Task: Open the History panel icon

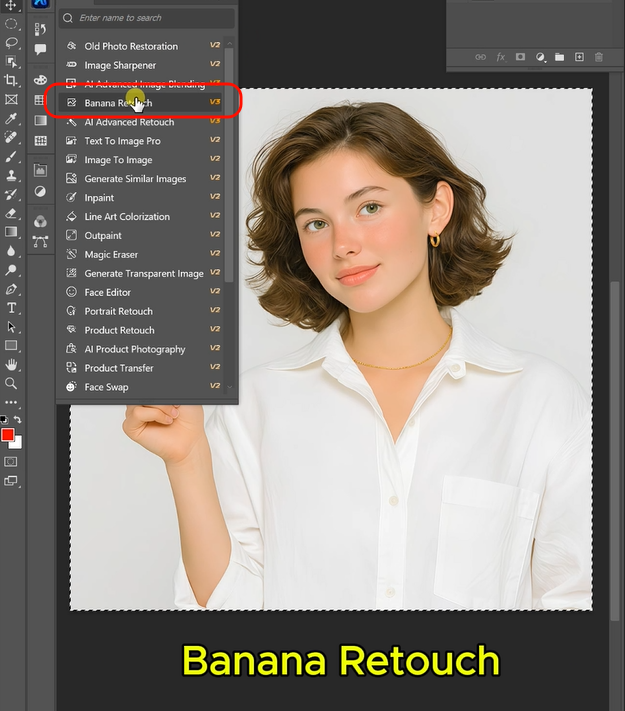Action: 40,29
